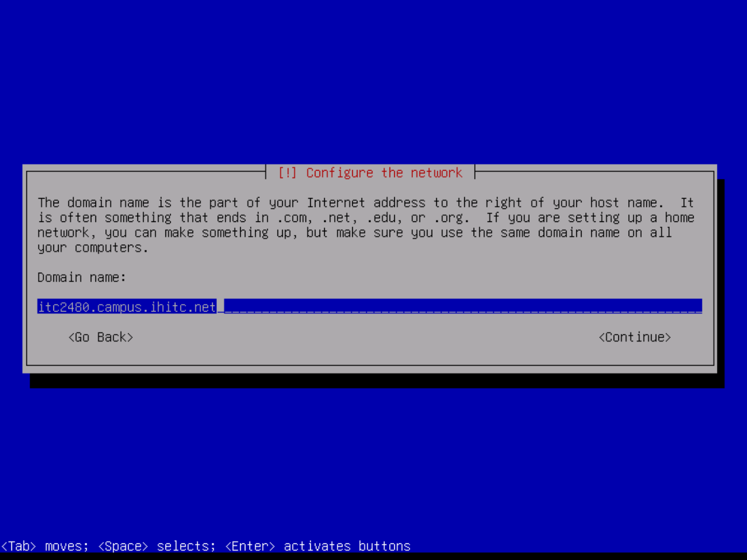Click the words "host name." in description
The width and height of the screenshot is (747, 560).
[x=626, y=203]
